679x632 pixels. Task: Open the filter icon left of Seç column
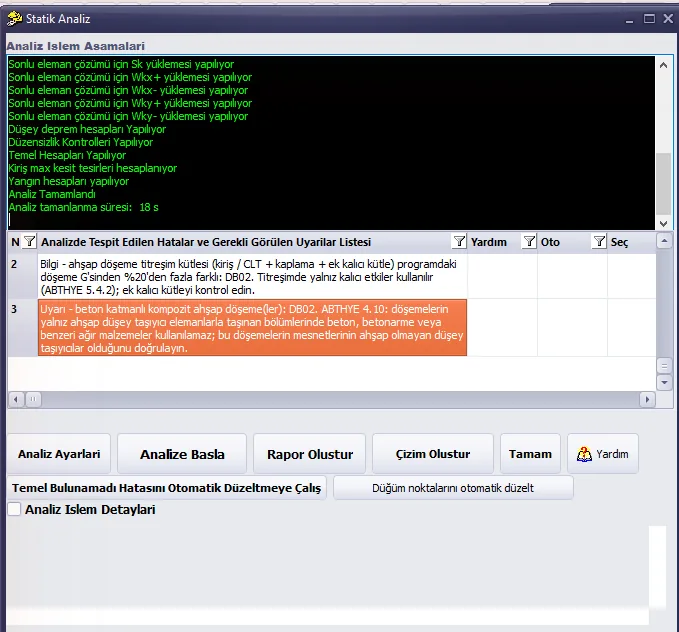(599, 241)
